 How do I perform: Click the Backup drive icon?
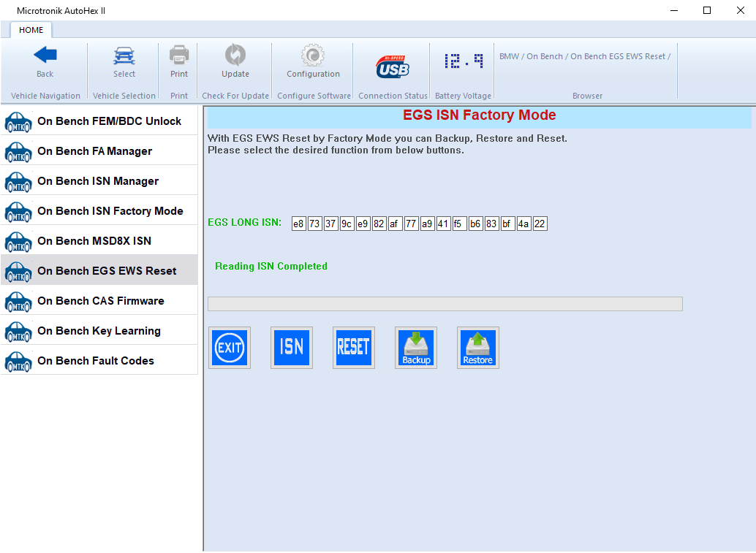click(416, 348)
